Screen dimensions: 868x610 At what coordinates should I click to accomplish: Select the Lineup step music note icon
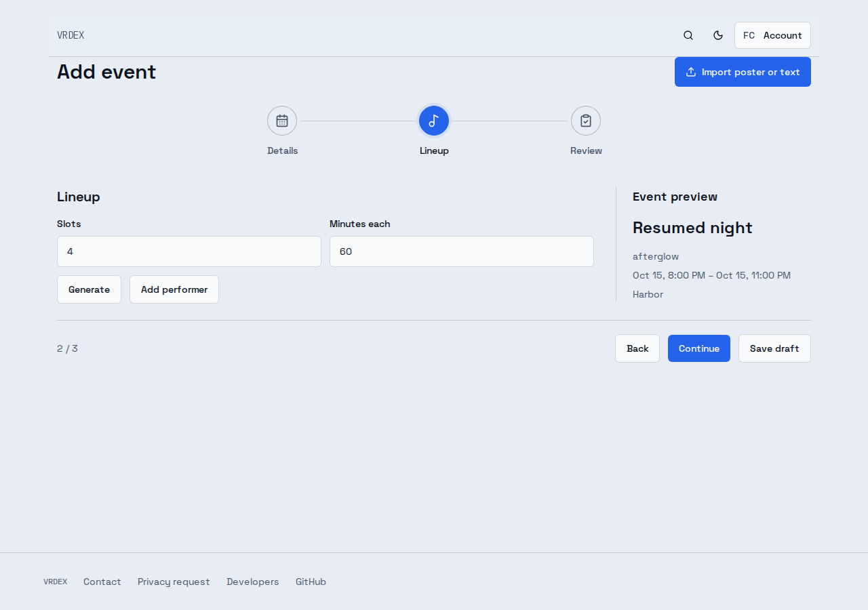[x=434, y=121]
